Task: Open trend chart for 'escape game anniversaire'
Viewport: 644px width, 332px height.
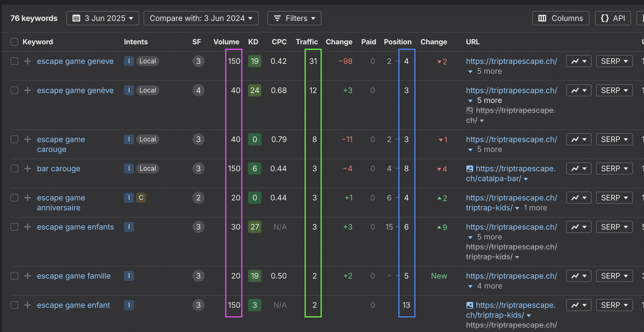Action: click(579, 198)
